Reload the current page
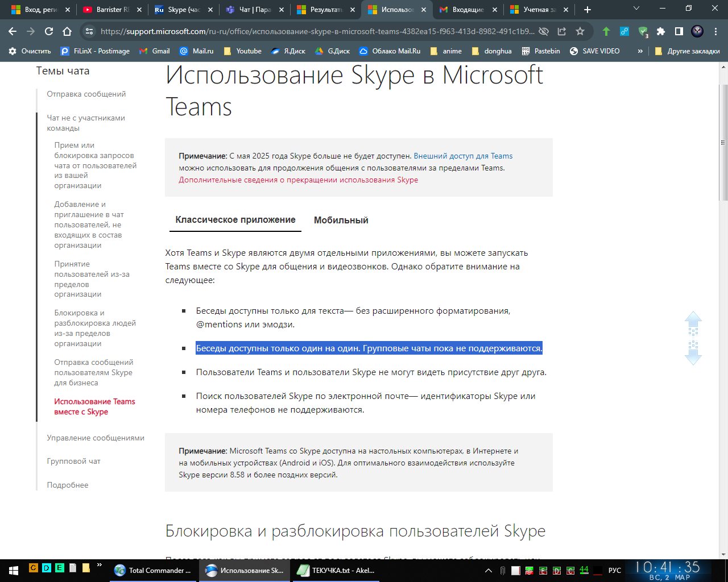The height and width of the screenshot is (582, 728). click(x=49, y=31)
